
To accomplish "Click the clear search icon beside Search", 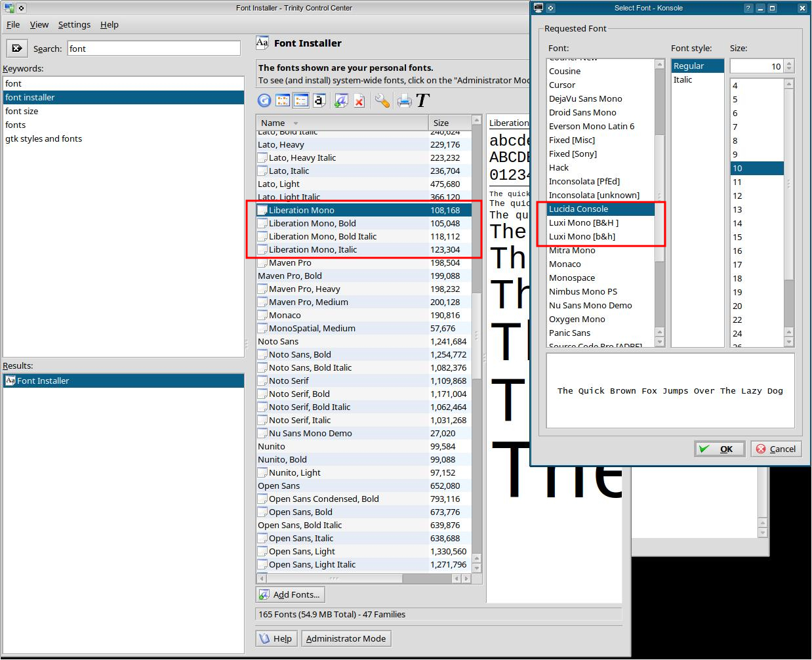I will click(x=17, y=48).
